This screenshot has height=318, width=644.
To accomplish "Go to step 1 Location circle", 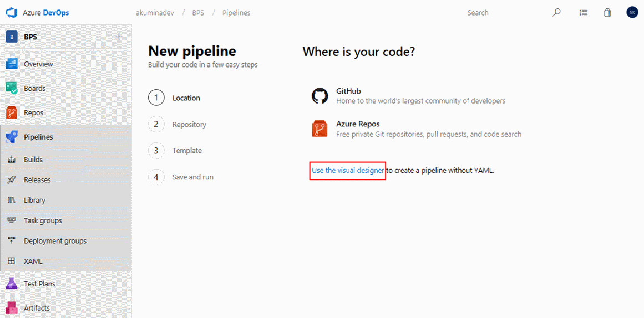I will 156,98.
